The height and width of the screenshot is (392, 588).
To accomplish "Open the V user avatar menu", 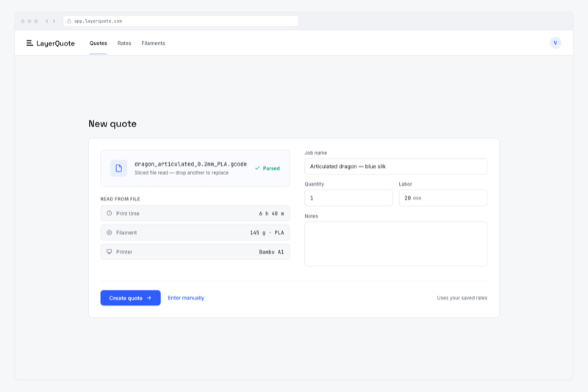I will click(x=556, y=43).
